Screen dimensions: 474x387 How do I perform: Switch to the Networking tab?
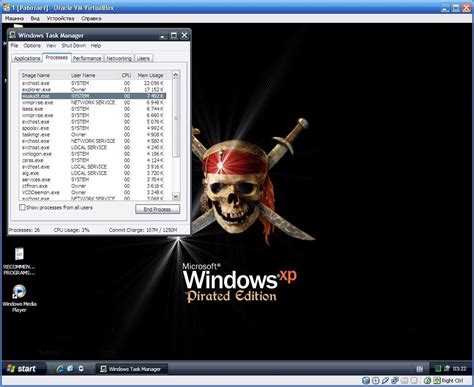click(x=119, y=58)
